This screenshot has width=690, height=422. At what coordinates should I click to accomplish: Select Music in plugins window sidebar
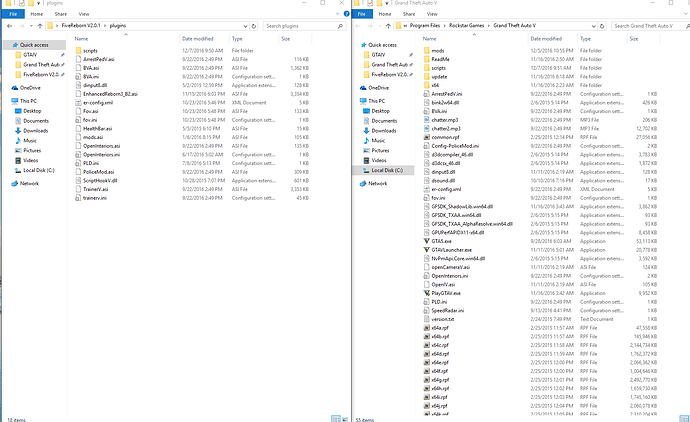point(29,141)
